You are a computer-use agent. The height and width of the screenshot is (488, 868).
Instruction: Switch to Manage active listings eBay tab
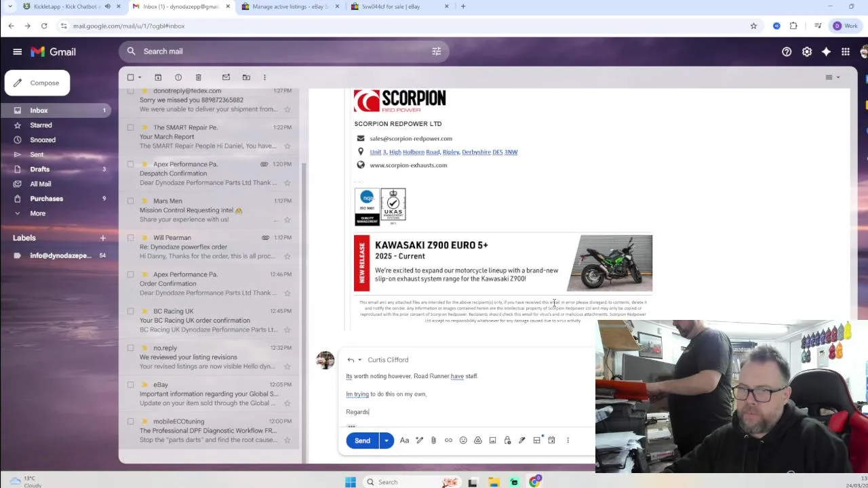289,7
